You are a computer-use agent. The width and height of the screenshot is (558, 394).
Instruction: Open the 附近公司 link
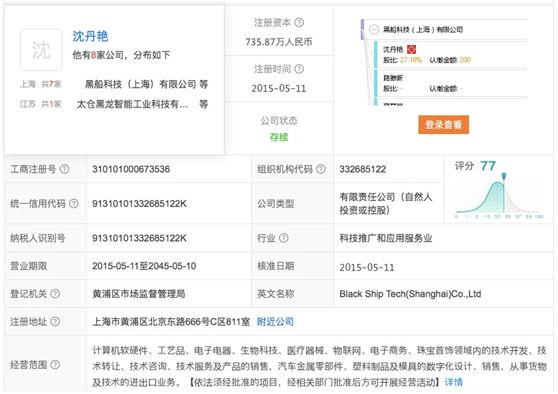[x=275, y=322]
